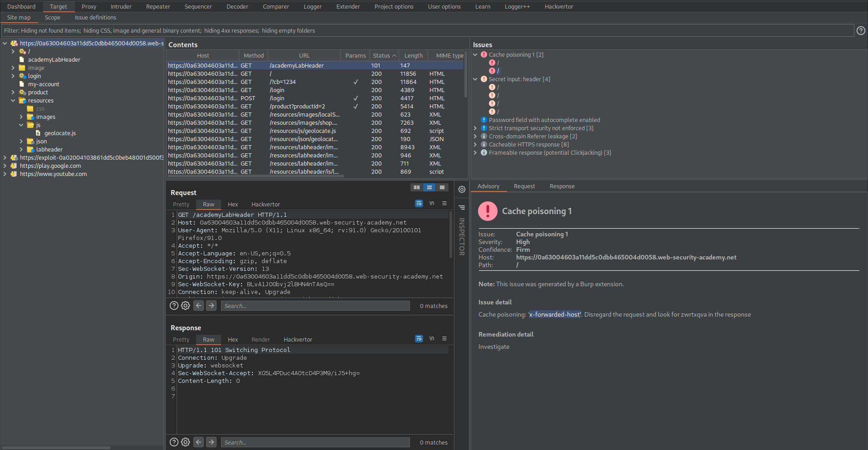Open Response search settings gear
Viewport: 868px width, 450px height.
click(185, 442)
